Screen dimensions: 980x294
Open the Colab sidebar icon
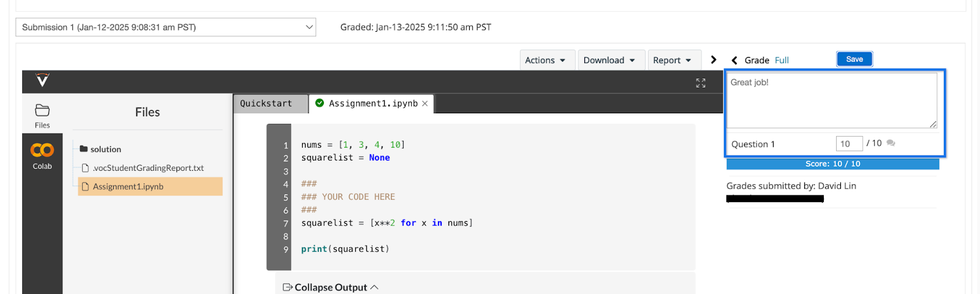(42, 156)
